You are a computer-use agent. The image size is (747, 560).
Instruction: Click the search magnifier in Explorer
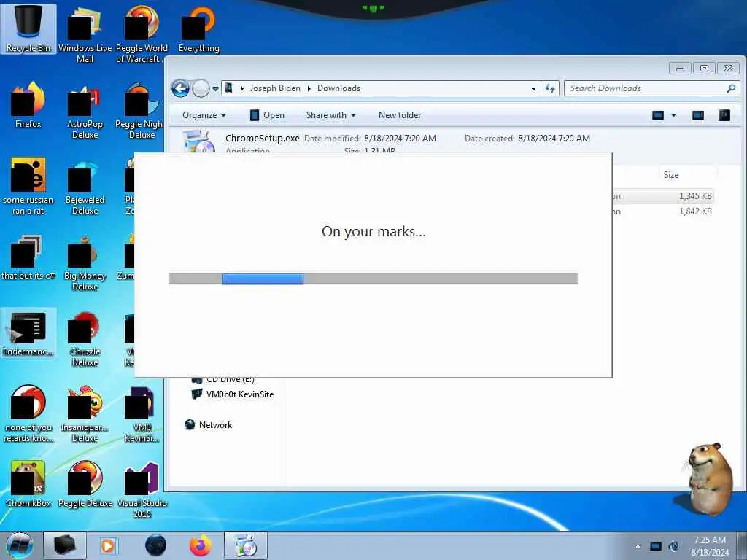point(731,88)
